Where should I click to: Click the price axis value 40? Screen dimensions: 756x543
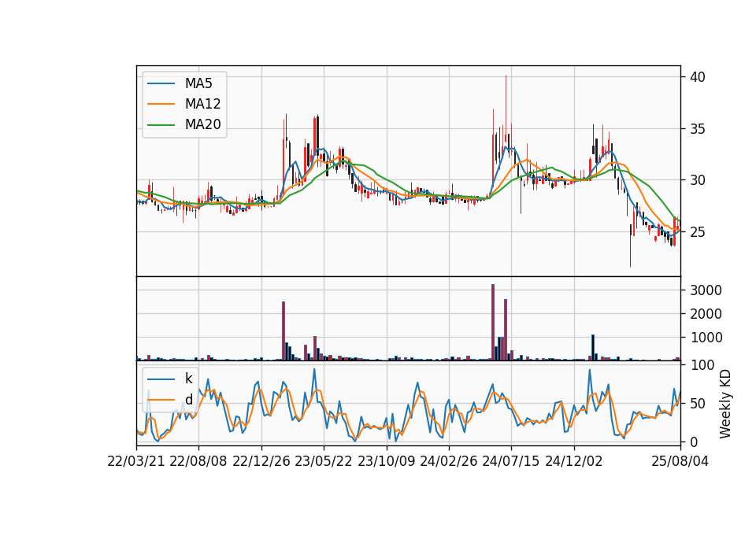pyautogui.click(x=697, y=77)
